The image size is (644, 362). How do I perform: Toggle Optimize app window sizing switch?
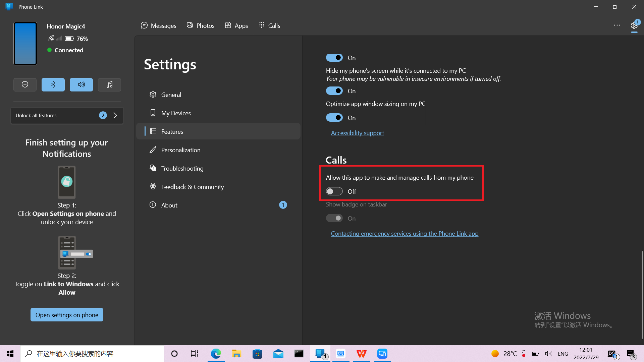pos(334,118)
